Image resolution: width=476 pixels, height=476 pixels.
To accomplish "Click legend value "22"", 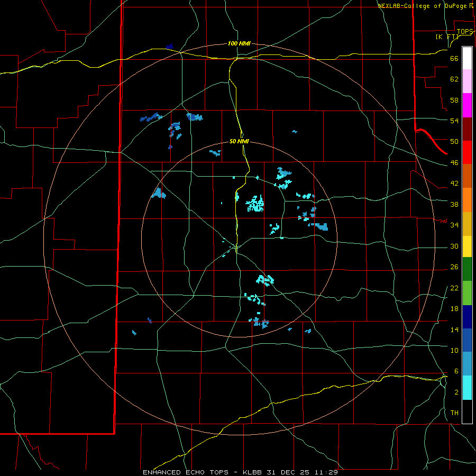I will [454, 288].
